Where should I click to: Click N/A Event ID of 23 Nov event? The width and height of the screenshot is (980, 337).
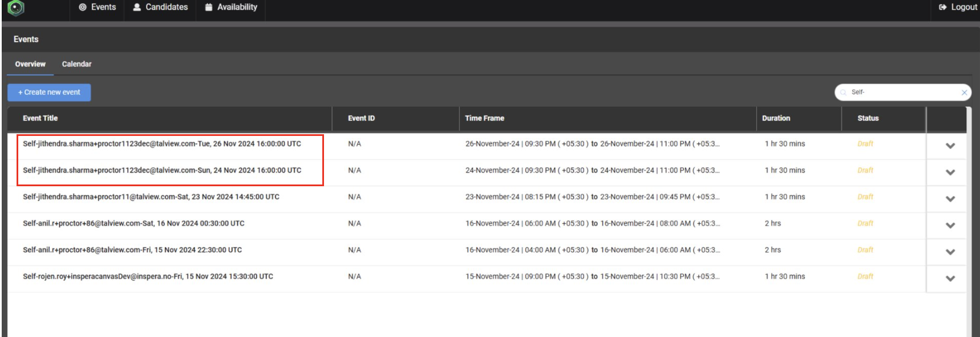(x=354, y=197)
